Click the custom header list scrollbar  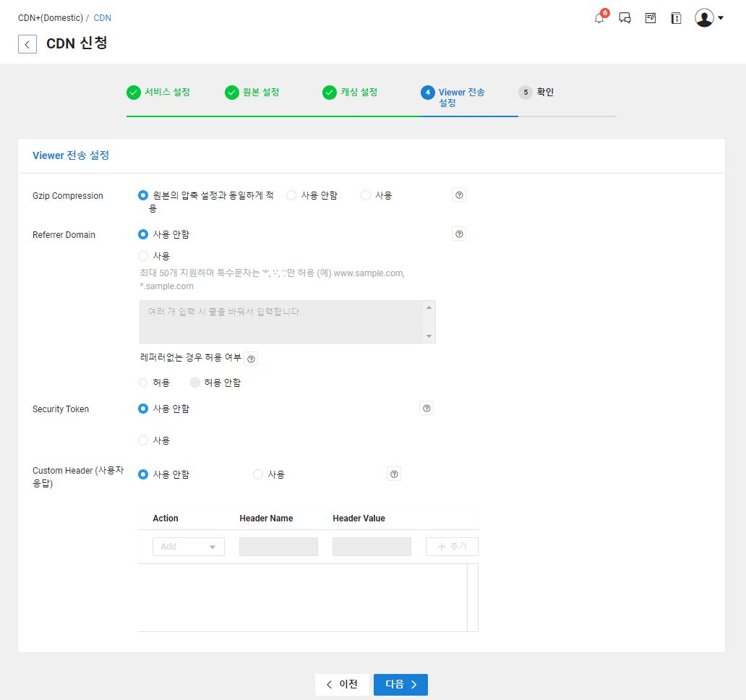click(473, 598)
